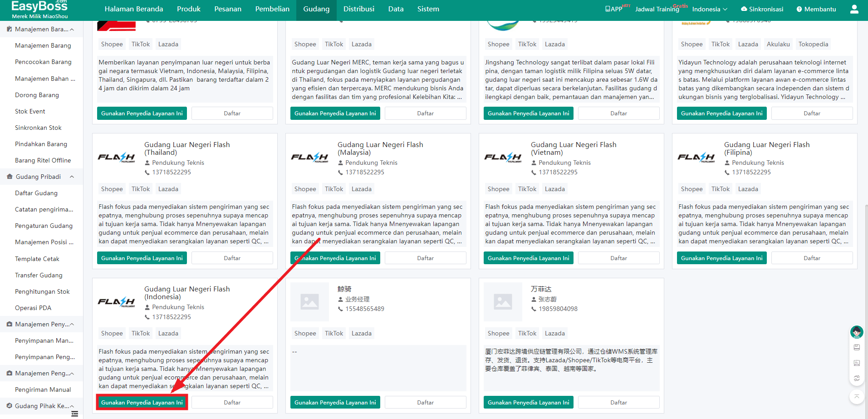Image resolution: width=868 pixels, height=419 pixels.
Task: Click the Manajemen Peng... section icon
Action: (x=10, y=373)
